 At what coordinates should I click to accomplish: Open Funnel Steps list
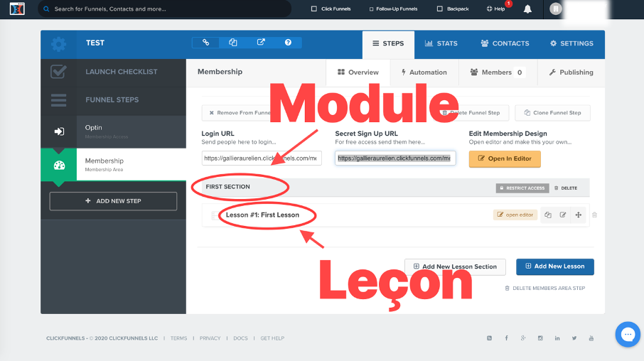pos(113,99)
